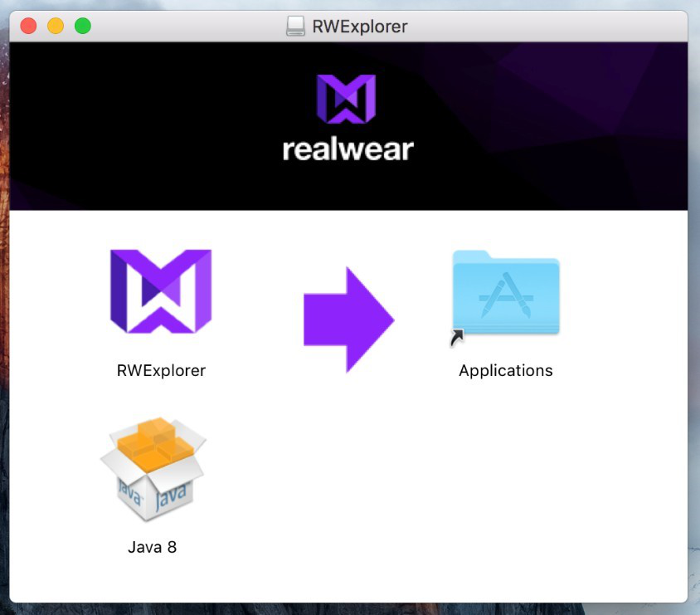Click the RWExplorer icon label text
This screenshot has height=615, width=700.
point(161,370)
